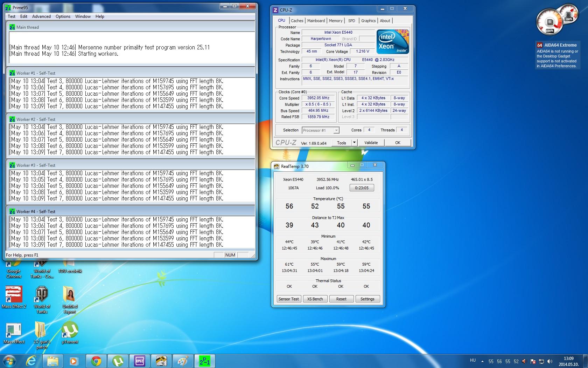Switch to the Caches tab in CPU-Z
The height and width of the screenshot is (368, 588).
(x=297, y=21)
